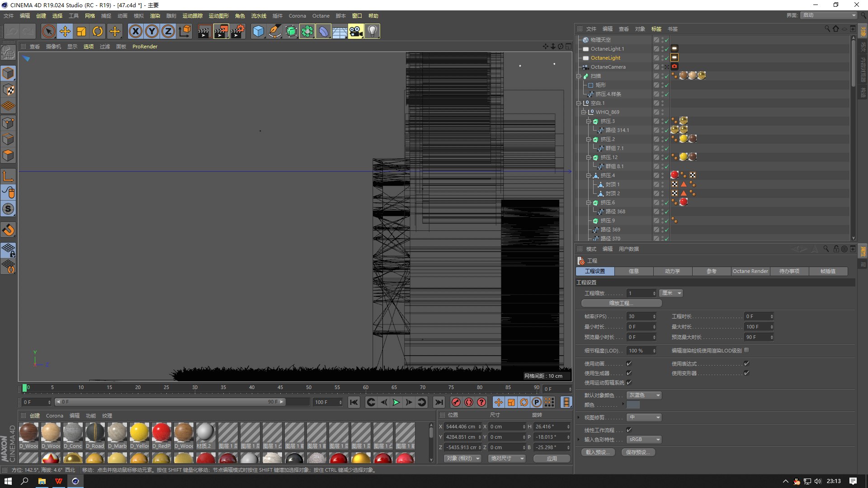Open 视图修剪 dropdown
This screenshot has width=868, height=488.
click(644, 417)
